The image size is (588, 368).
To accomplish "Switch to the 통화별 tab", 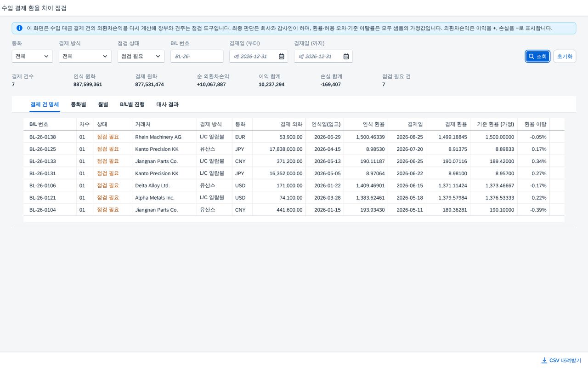I will pyautogui.click(x=79, y=104).
